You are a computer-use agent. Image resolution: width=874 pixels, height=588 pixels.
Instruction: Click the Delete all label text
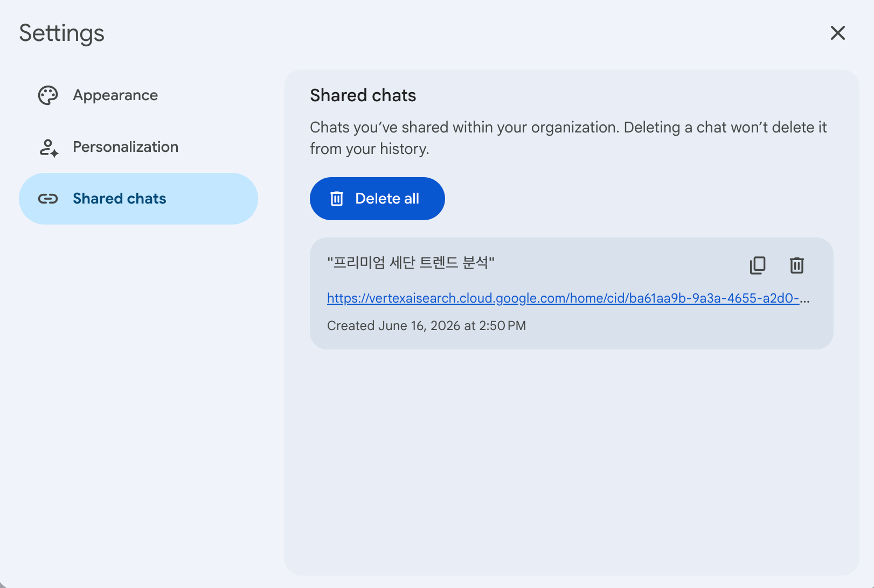387,199
